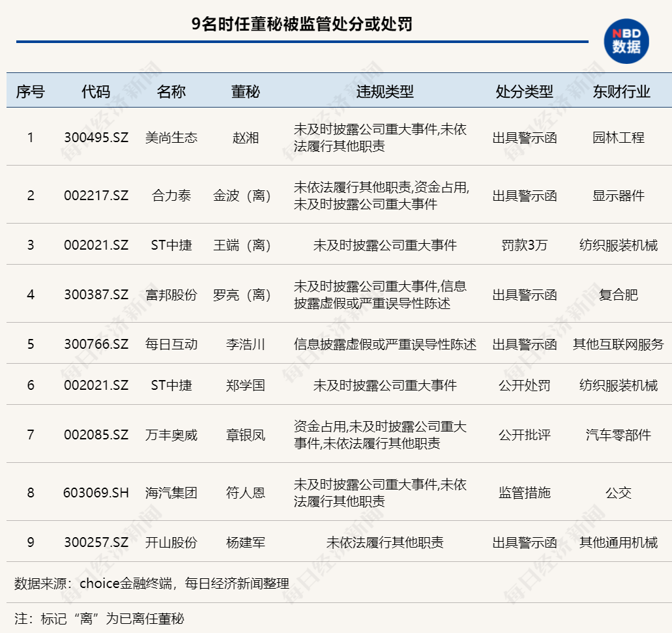Click secretary name 赵湘
Image resolution: width=672 pixels, height=633 pixels.
tap(246, 138)
